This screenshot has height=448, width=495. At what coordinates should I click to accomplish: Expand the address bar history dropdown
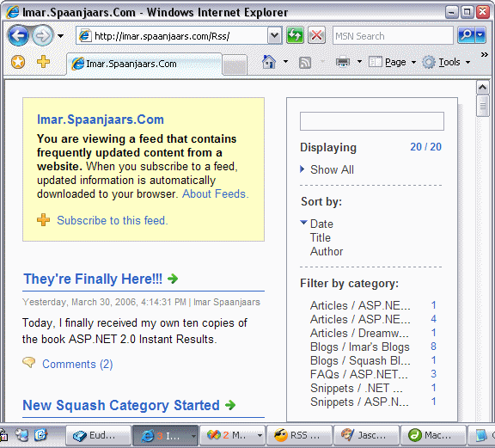pyautogui.click(x=274, y=36)
